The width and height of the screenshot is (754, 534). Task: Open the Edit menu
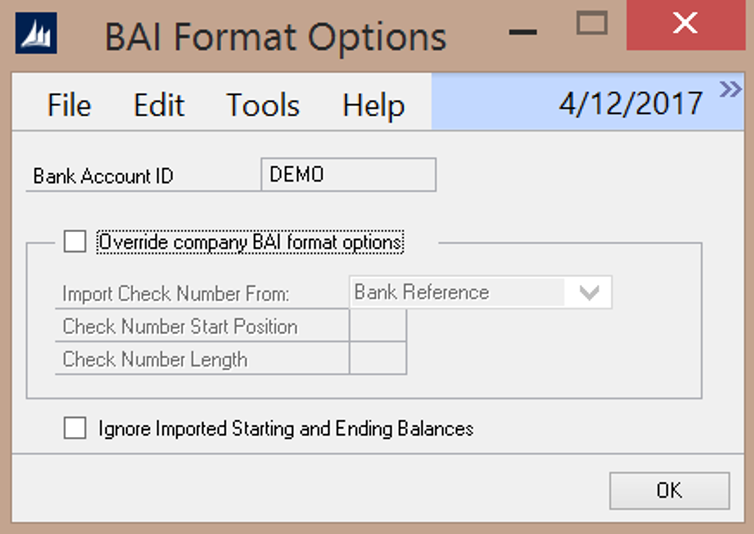(159, 105)
